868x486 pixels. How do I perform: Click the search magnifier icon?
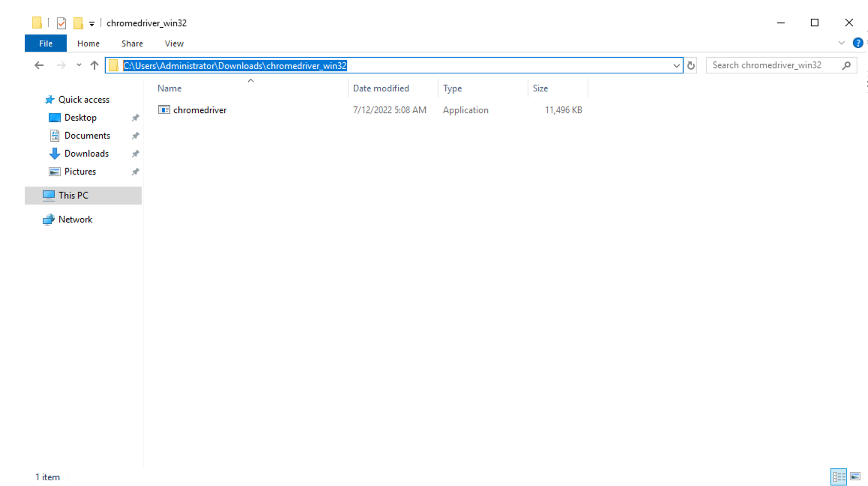point(846,65)
